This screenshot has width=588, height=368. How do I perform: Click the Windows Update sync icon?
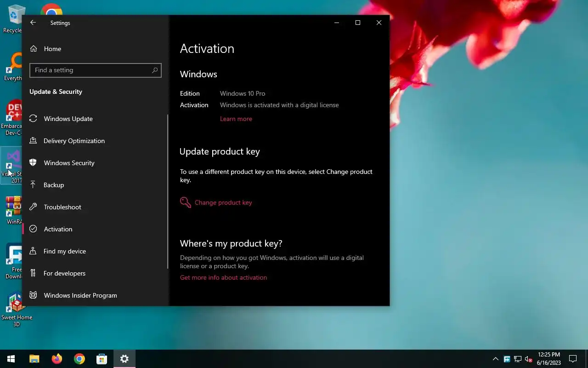[33, 119]
